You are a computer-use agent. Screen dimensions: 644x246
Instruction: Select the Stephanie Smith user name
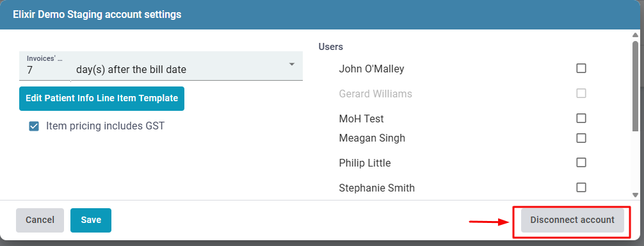coord(376,188)
